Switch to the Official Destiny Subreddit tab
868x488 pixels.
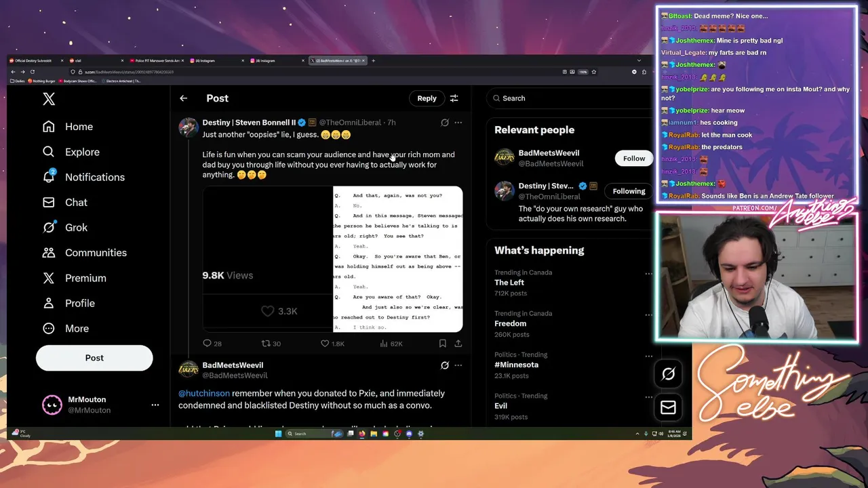(37, 60)
